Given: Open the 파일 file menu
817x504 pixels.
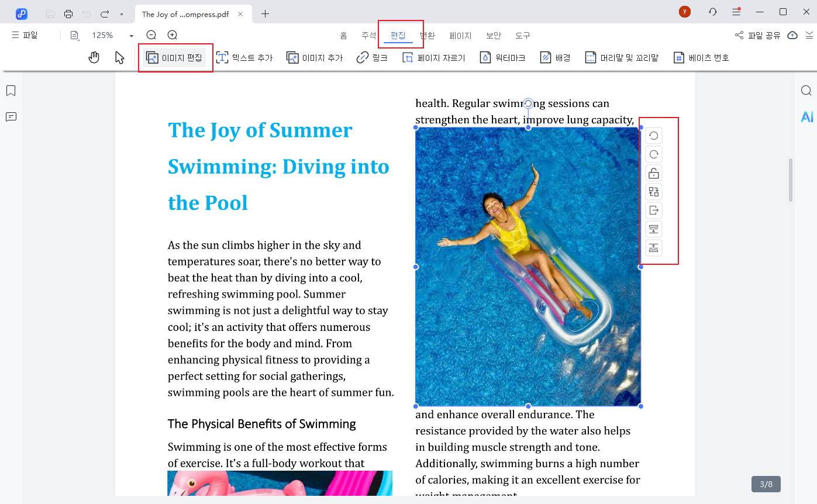Looking at the screenshot, I should (25, 35).
